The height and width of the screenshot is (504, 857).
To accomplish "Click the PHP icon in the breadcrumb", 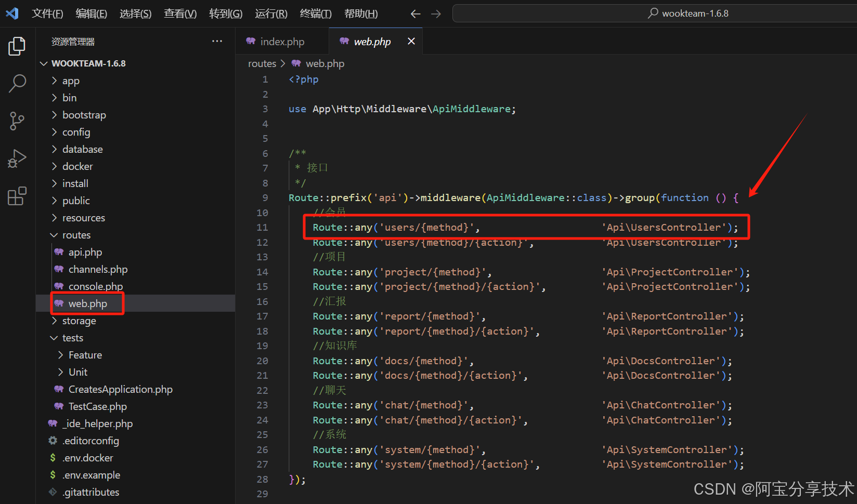I will pos(296,63).
